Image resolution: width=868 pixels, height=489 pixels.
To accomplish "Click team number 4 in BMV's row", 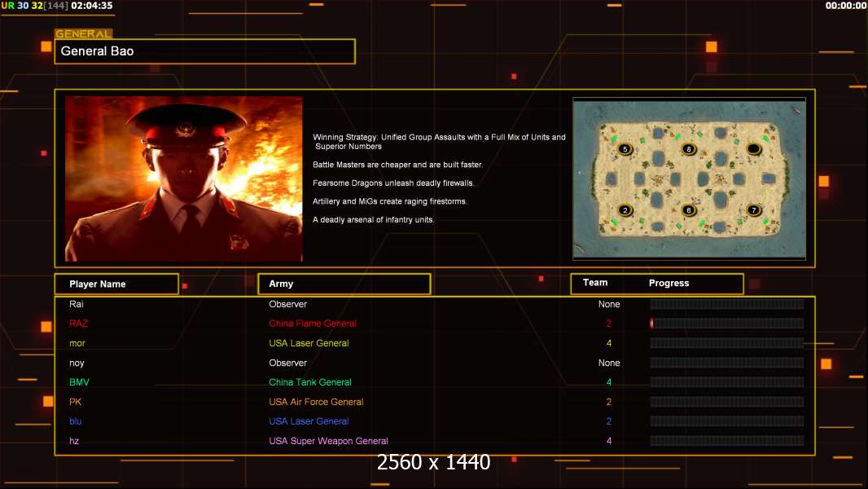I will click(x=609, y=382).
